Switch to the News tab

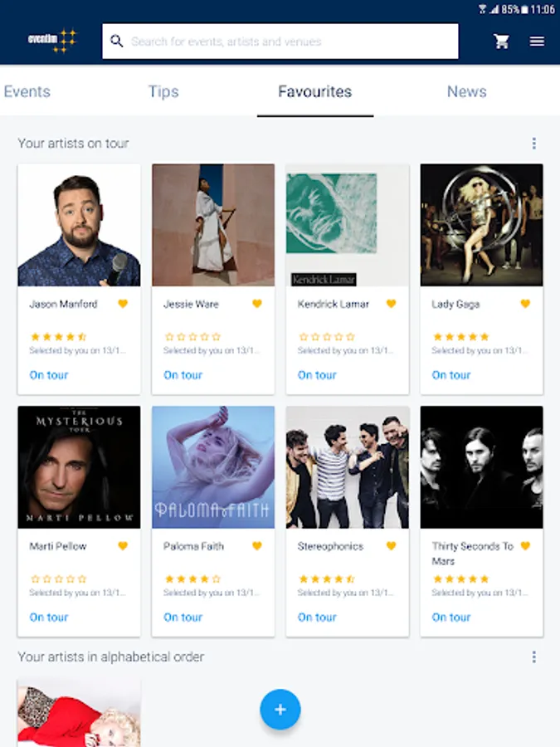tap(466, 91)
